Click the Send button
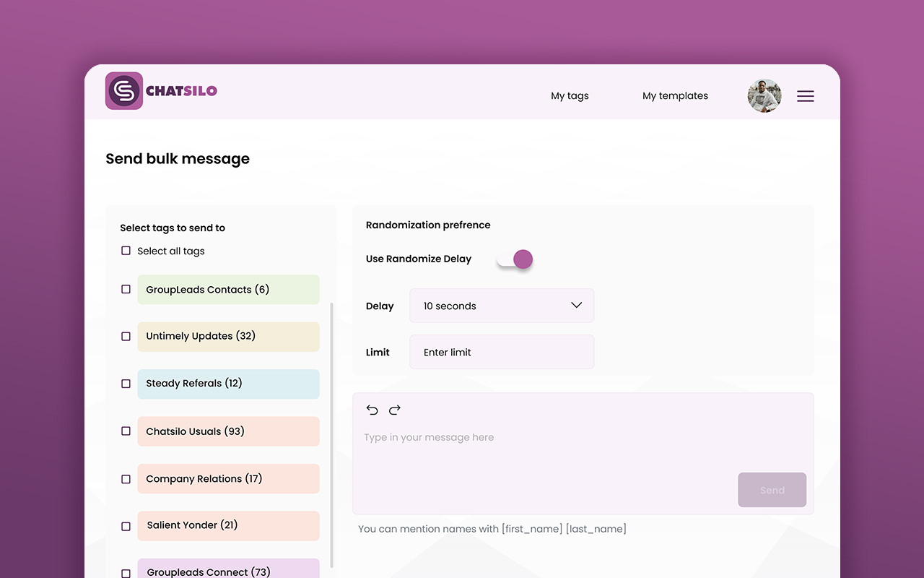Screen dimensions: 924x578 pyautogui.click(x=772, y=490)
